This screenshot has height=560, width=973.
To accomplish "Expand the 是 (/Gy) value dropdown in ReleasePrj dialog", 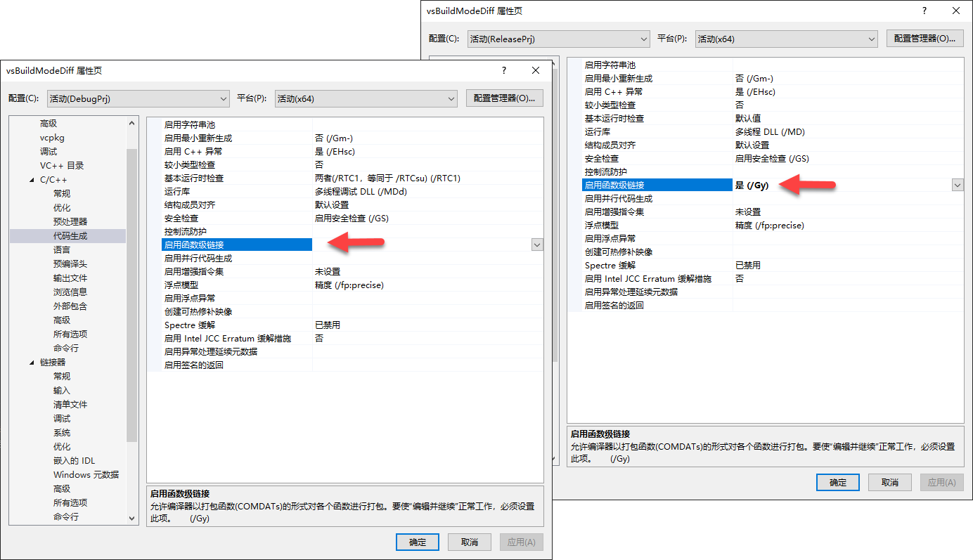I will pos(958,184).
